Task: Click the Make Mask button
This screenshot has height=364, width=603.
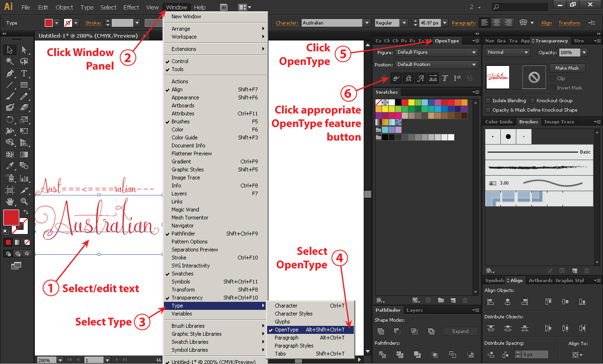Action: click(567, 68)
